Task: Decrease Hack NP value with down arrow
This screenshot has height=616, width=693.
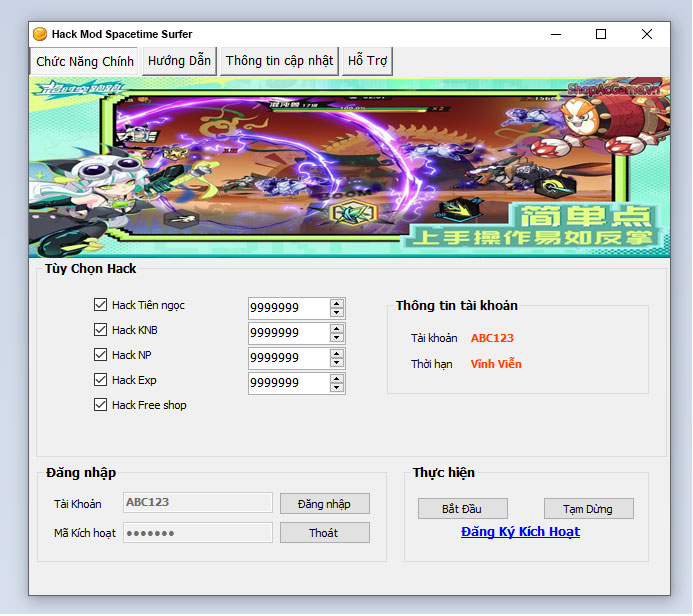Action: tap(337, 362)
